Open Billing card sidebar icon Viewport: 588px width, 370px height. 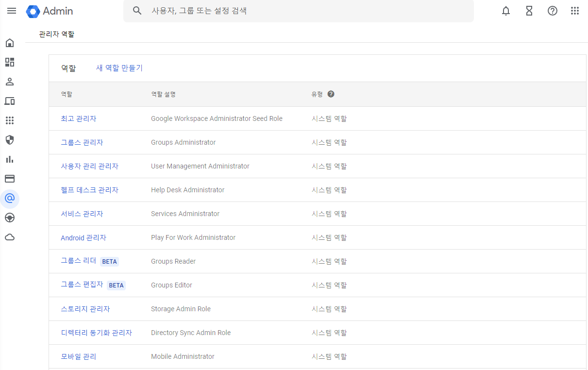pyautogui.click(x=10, y=179)
